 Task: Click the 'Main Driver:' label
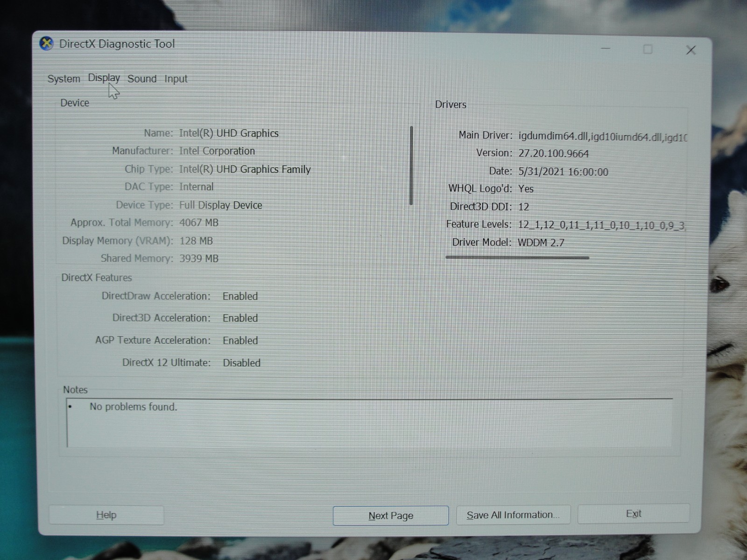coord(486,135)
